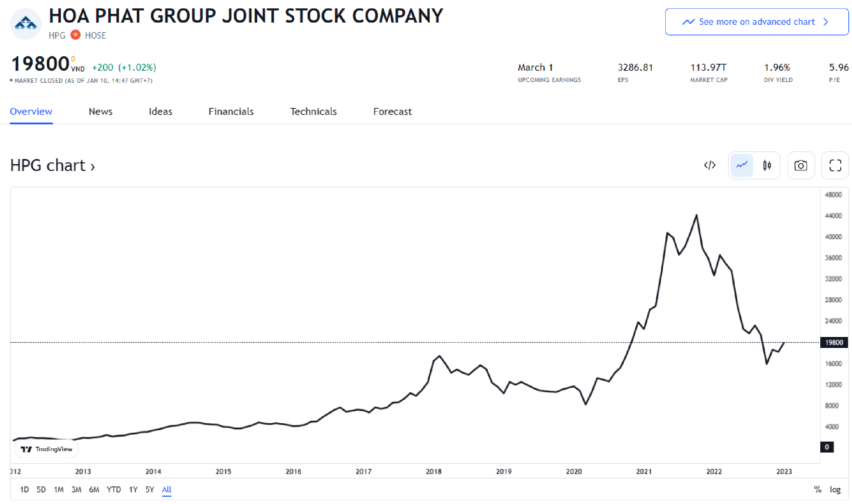Click the March 1 upcoming earnings value
Screen dimensions: 852x504
[535, 67]
